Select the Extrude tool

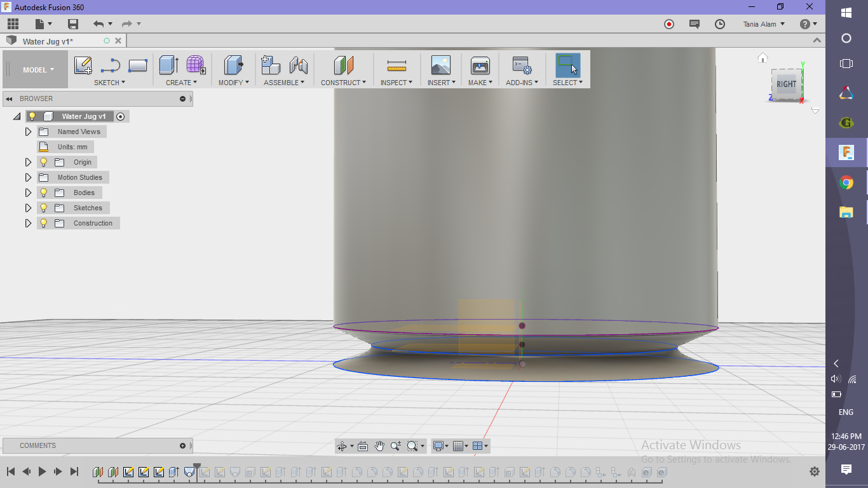coord(168,65)
